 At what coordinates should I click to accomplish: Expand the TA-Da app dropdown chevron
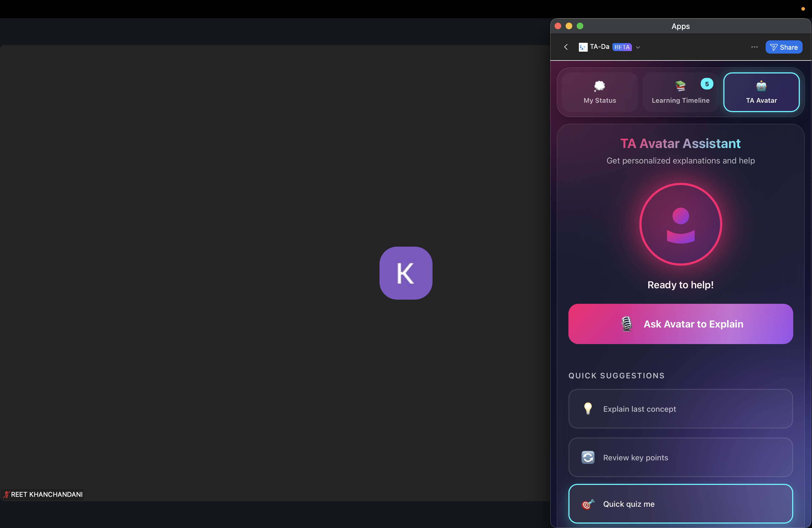(x=638, y=47)
